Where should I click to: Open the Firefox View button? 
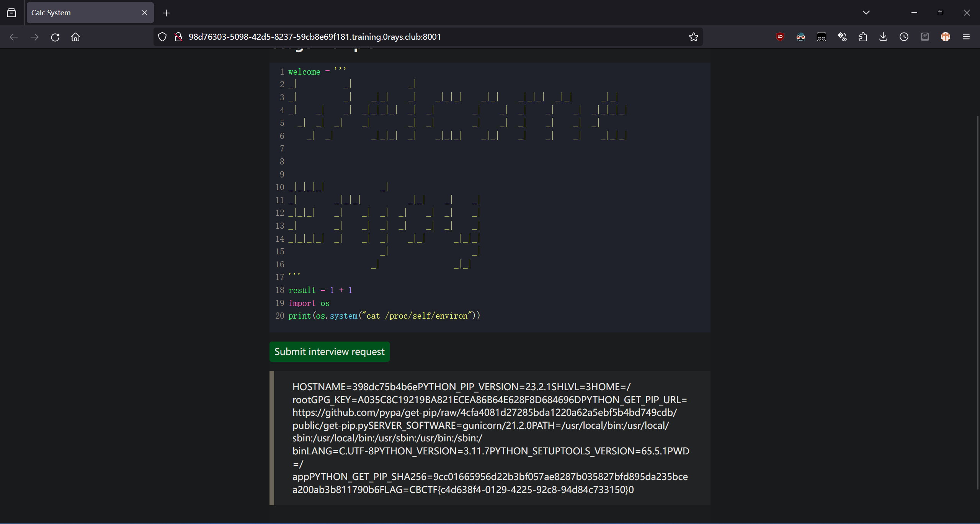tap(11, 13)
